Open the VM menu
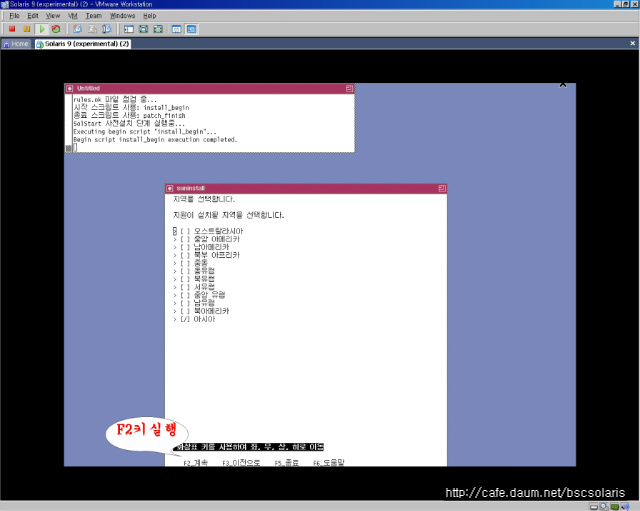This screenshot has width=640, height=511. pyautogui.click(x=73, y=16)
